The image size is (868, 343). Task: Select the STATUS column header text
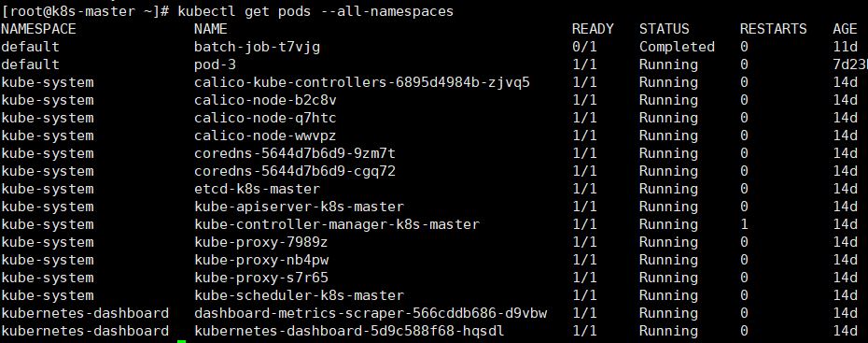665,29
